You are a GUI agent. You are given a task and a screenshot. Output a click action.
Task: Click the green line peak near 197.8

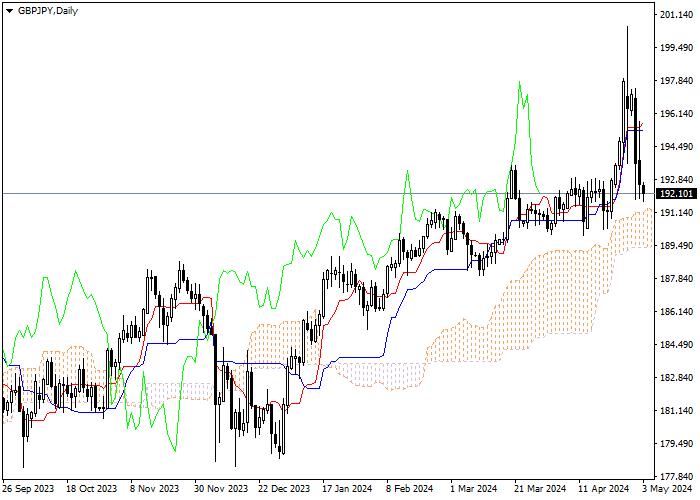[x=520, y=82]
